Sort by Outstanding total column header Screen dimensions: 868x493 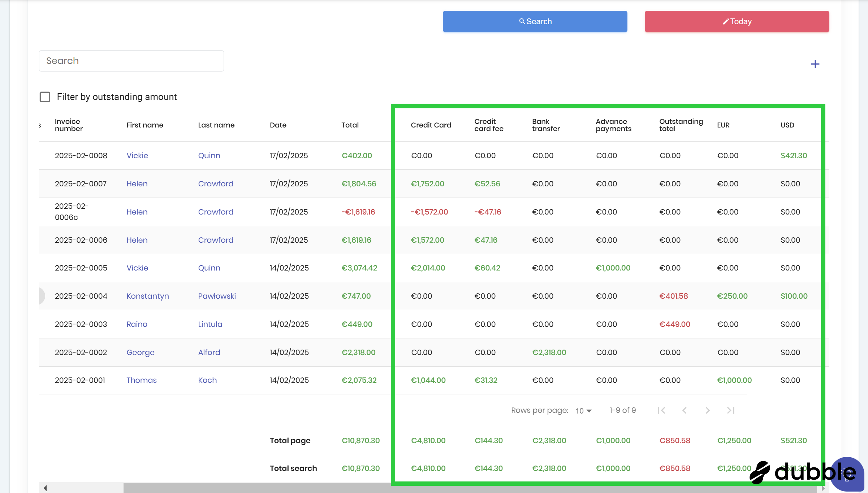point(681,125)
